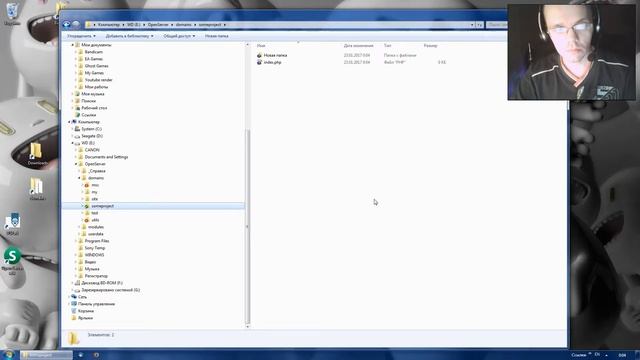Select the 'System (C:)' drive in tree

click(91, 129)
